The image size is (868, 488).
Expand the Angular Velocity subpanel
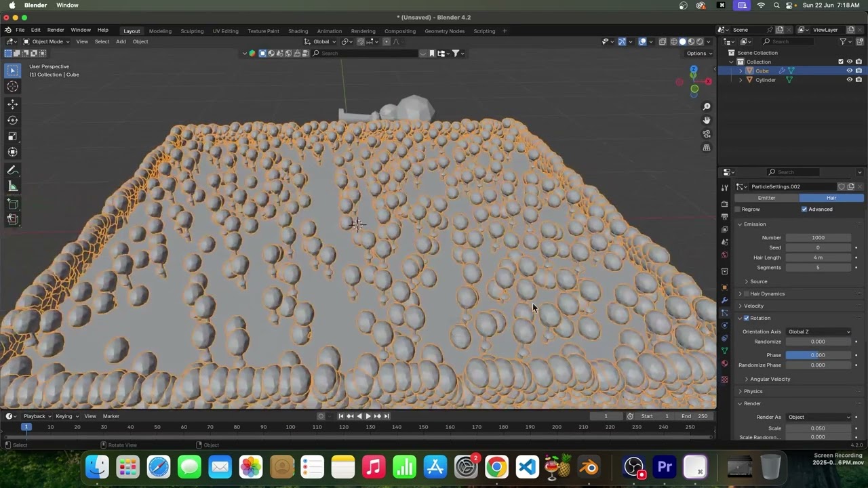point(770,379)
